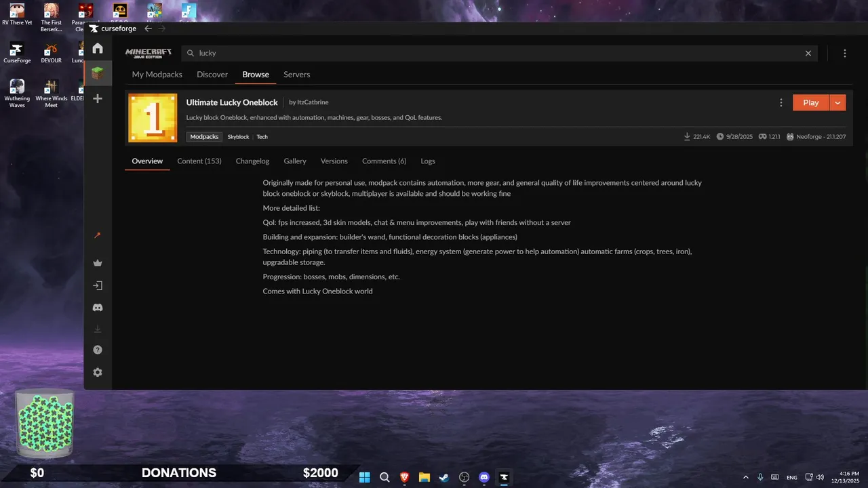Viewport: 868px width, 488px height.
Task: Open the modpack three-dot options menu
Action: pyautogui.click(x=781, y=102)
